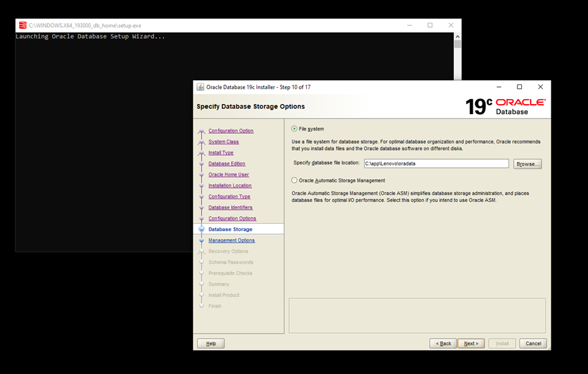This screenshot has height=374, width=588.
Task: Navigate to Database Edition step
Action: pos(227,163)
